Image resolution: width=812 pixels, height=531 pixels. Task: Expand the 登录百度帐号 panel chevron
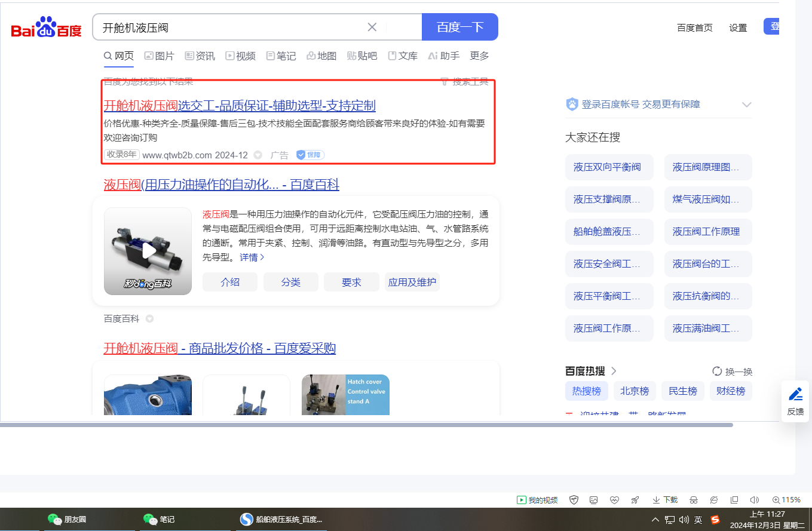point(746,105)
